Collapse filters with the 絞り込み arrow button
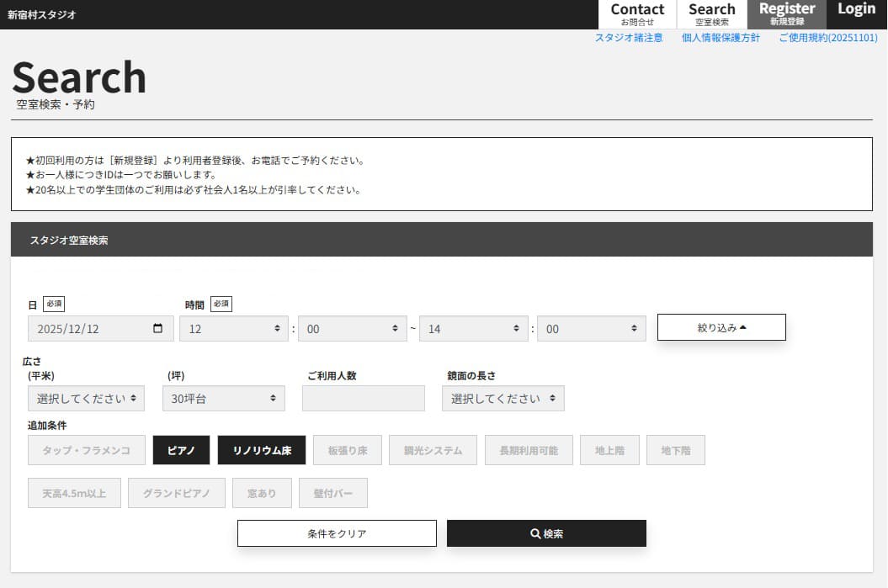Image resolution: width=888 pixels, height=588 pixels. tap(721, 327)
